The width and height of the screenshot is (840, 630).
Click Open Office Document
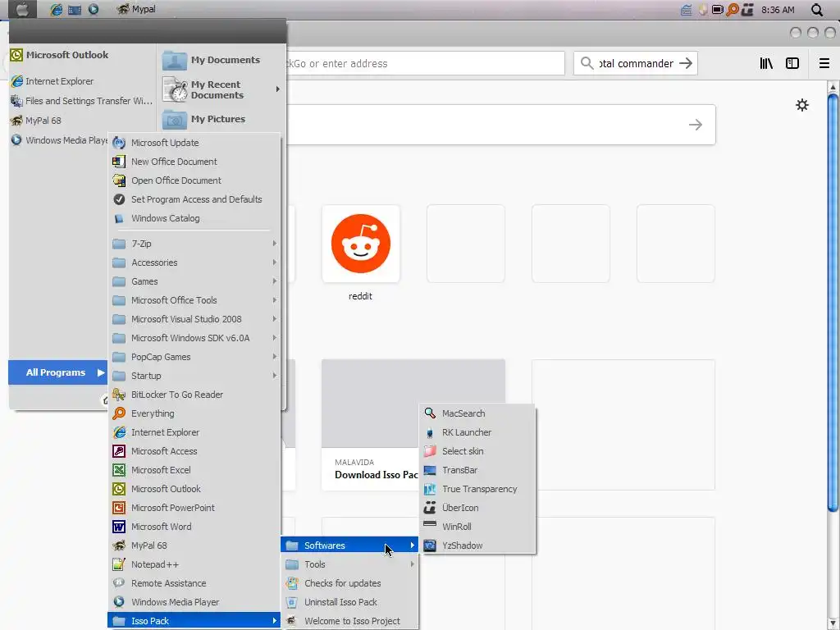pos(194,180)
